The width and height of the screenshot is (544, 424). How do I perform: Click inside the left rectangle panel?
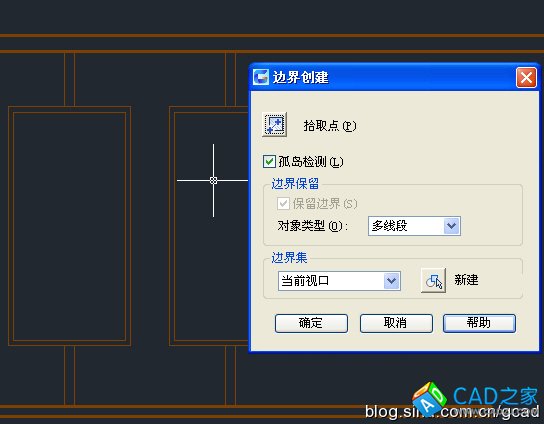[x=69, y=226]
